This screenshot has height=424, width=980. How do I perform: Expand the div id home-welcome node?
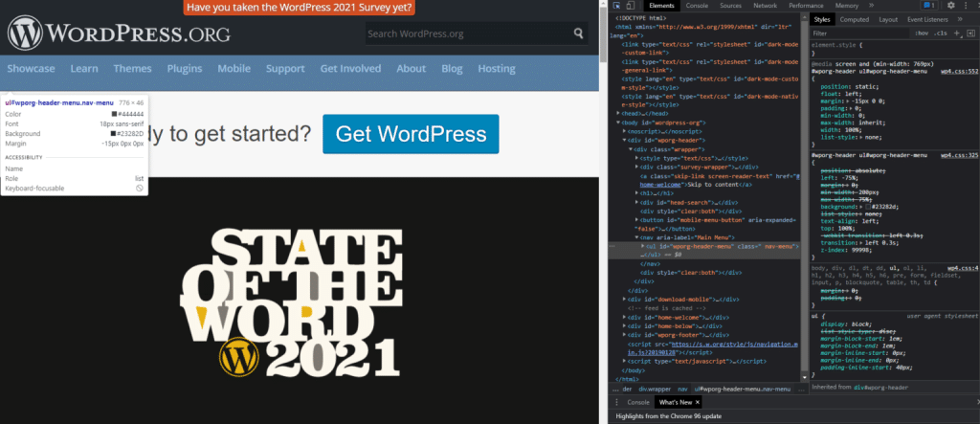(x=624, y=317)
